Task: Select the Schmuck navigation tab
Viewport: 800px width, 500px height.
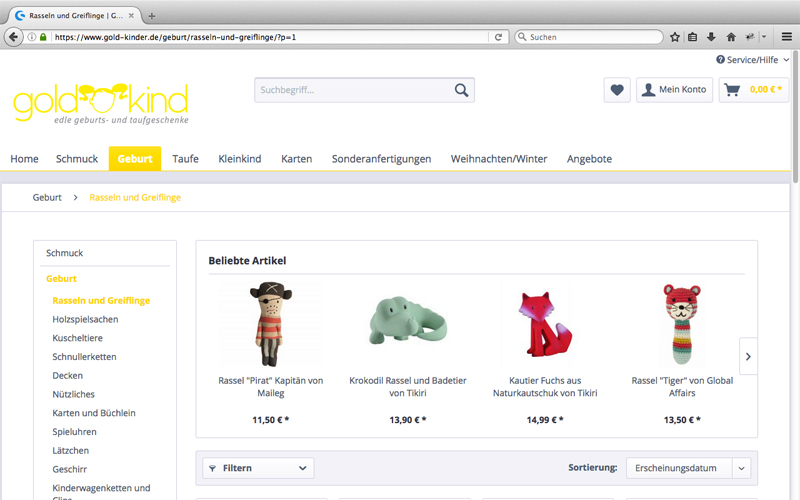Action: [77, 159]
